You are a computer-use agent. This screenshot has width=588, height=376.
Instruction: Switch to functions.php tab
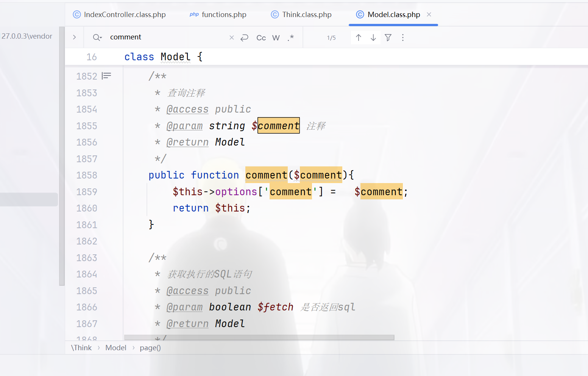point(218,14)
